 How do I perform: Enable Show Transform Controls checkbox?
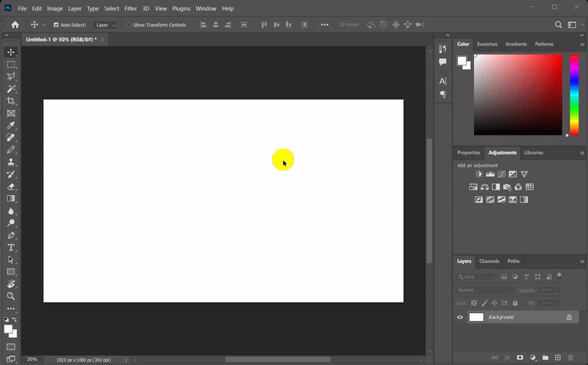tap(129, 25)
